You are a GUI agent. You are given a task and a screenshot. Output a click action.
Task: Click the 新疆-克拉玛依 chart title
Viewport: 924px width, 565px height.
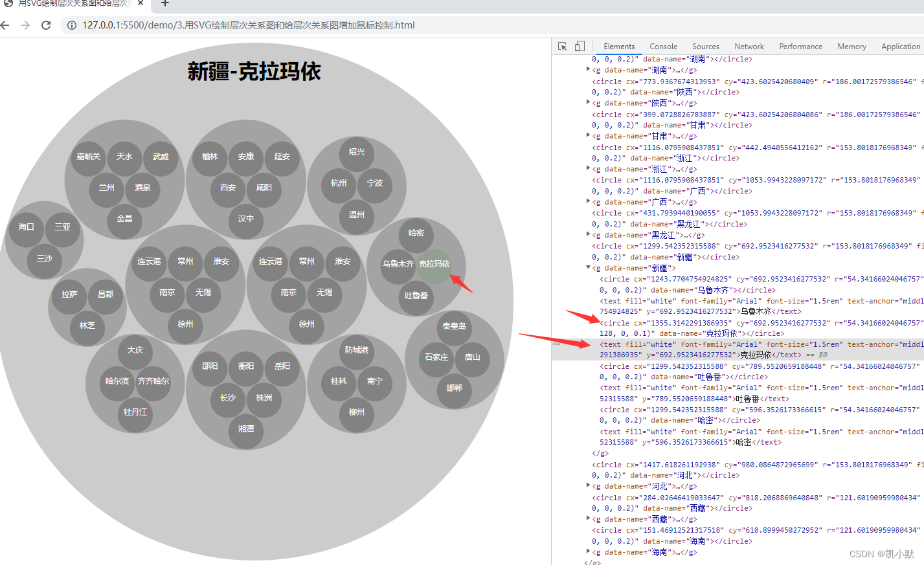tap(254, 71)
